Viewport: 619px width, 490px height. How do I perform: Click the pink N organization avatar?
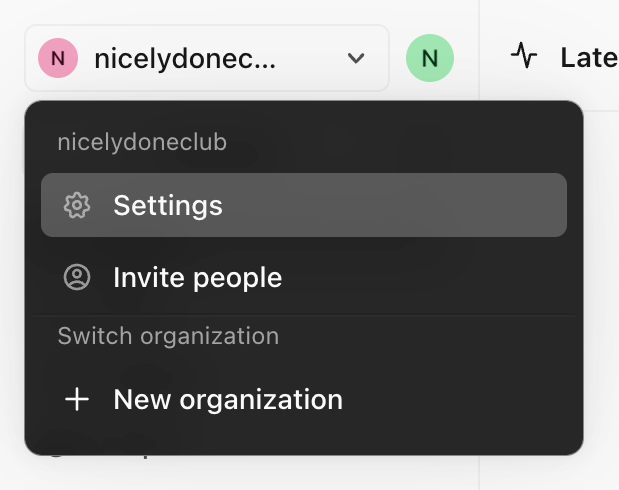pos(58,59)
